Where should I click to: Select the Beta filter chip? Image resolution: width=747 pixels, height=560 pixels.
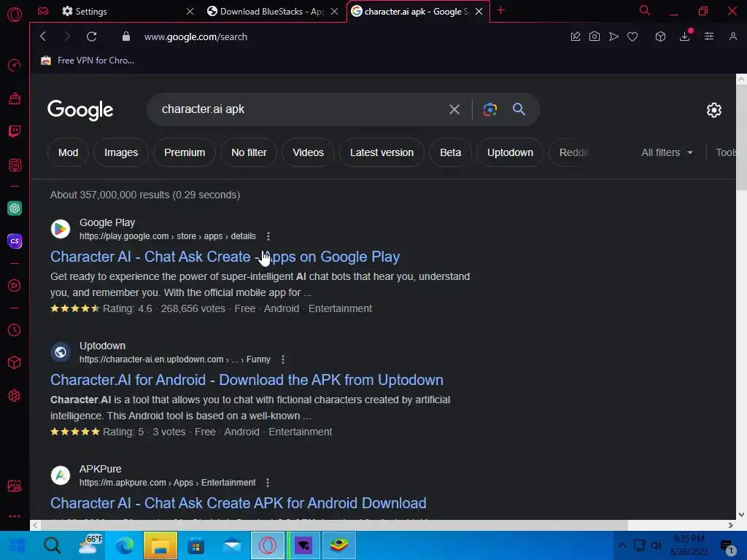coord(450,152)
